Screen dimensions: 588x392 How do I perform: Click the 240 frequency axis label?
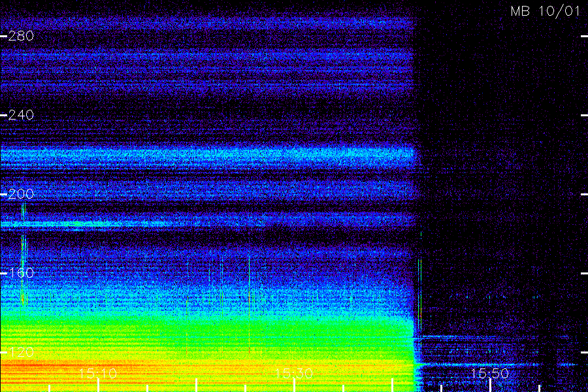(21, 115)
